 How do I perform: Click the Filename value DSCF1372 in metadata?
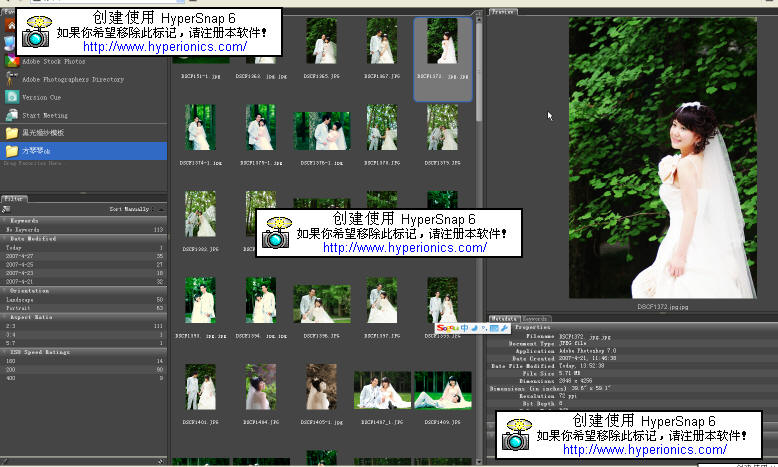click(x=585, y=336)
